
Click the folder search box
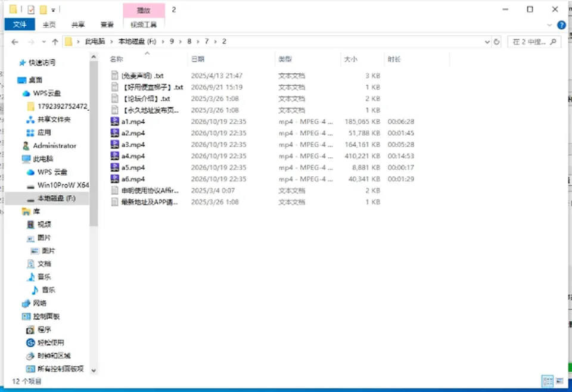[534, 42]
